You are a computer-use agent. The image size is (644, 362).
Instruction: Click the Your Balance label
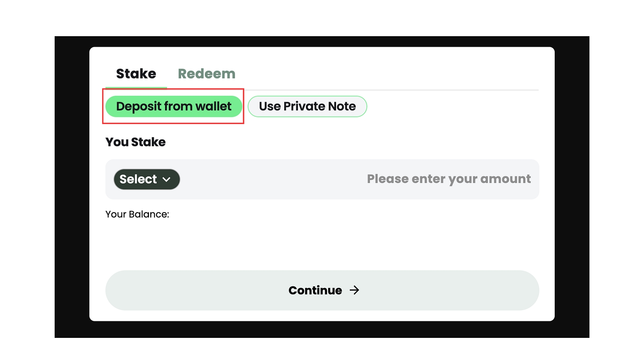(137, 214)
